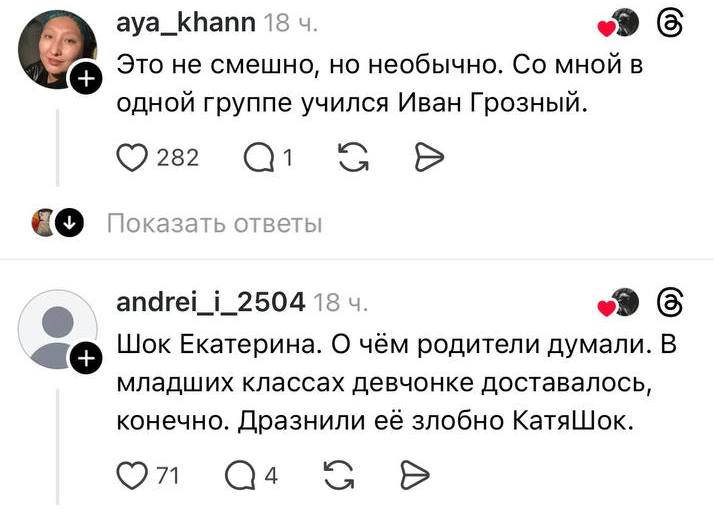Image resolution: width=714 pixels, height=516 pixels.
Task: Follow andrei_i_2504 using plus badge
Action: 87,358
